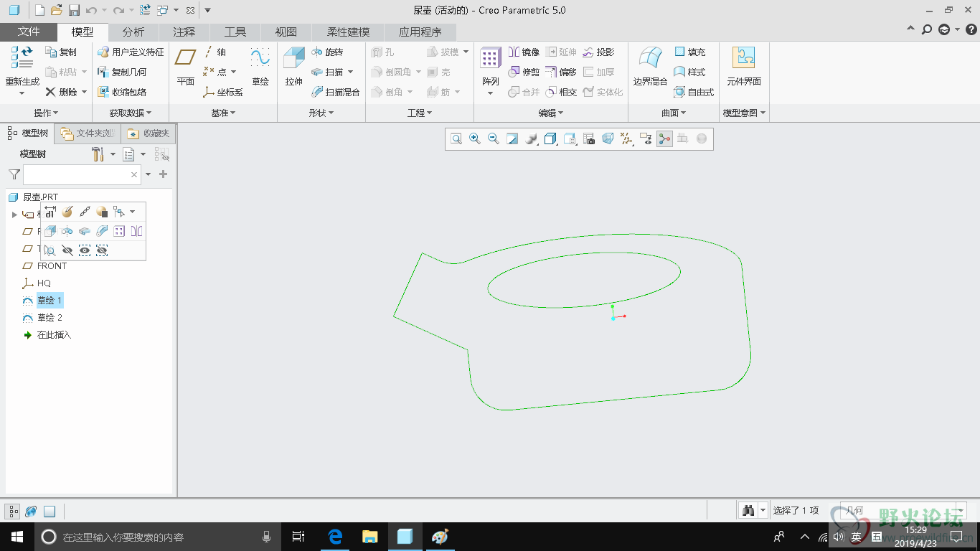Image resolution: width=980 pixels, height=551 pixels.
Task: Click the Edit Dimensions icon in the mini toolbar
Action: point(50,212)
